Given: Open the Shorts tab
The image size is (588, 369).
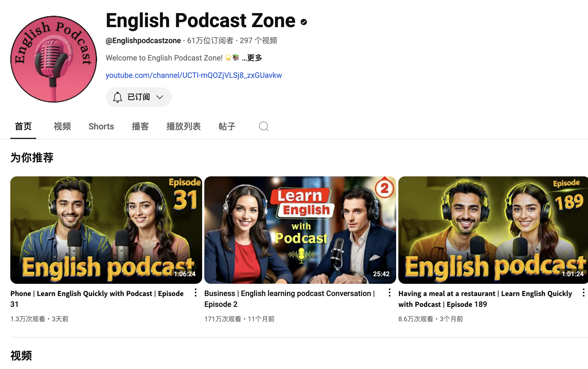Looking at the screenshot, I should (101, 126).
